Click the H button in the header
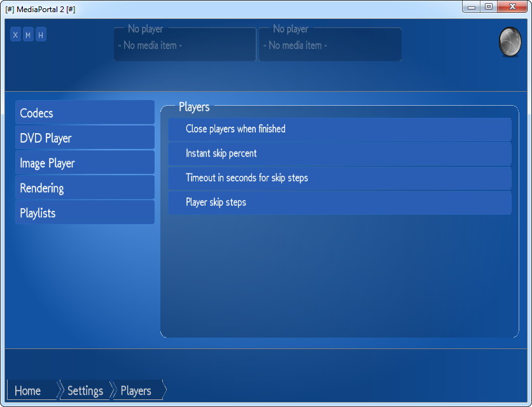Viewport: 532px width, 407px height. tap(41, 34)
